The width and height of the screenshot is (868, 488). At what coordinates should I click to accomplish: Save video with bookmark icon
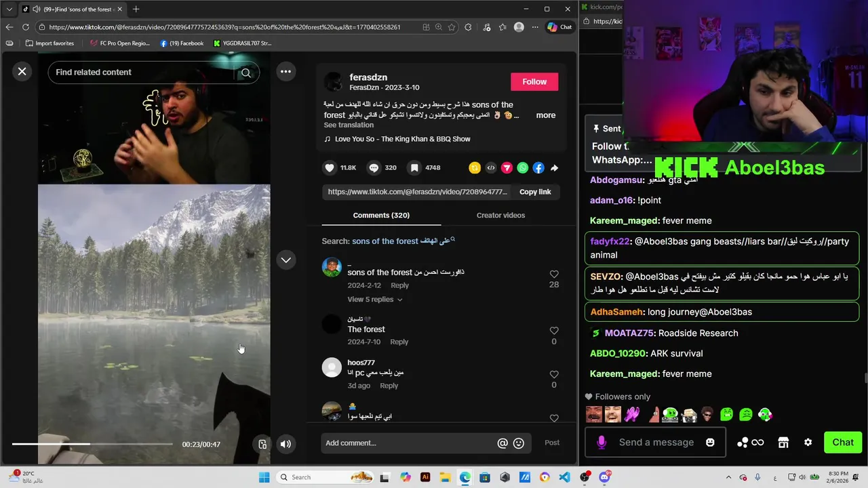414,167
